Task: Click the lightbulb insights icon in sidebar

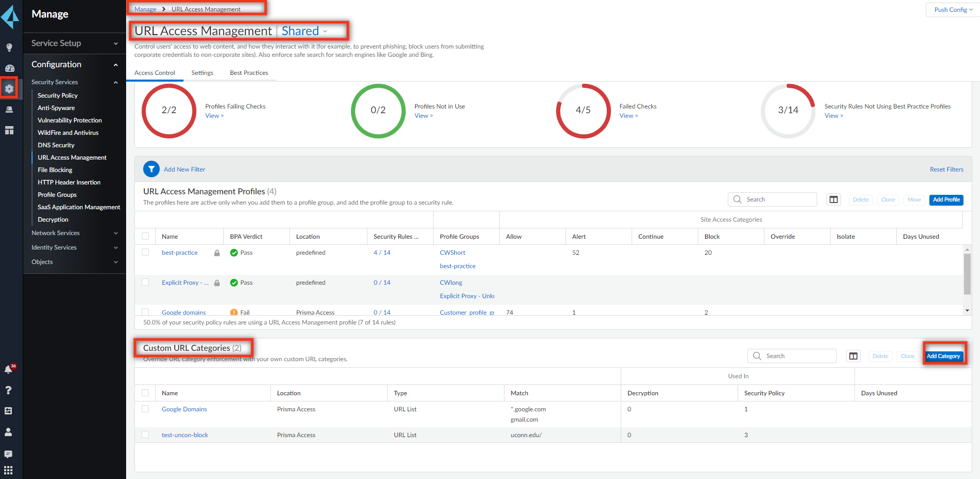Action: click(9, 48)
